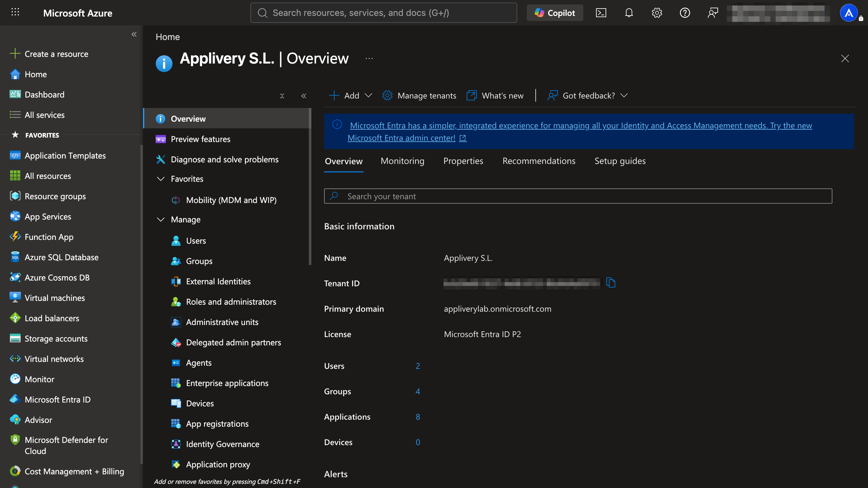Click the global search resources field
This screenshot has width=868, height=488.
pos(383,13)
